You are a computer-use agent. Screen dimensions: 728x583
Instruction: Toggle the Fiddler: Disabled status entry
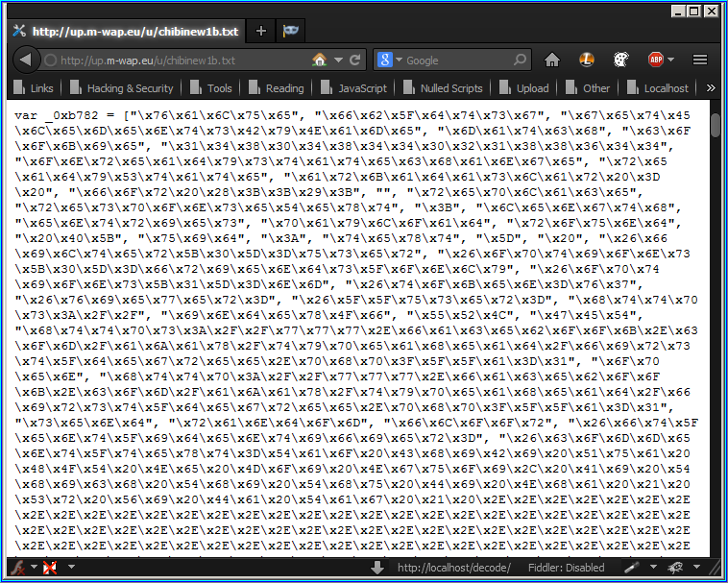[566, 568]
